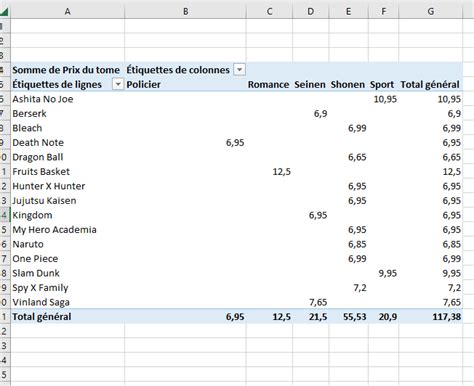Click the Somme de Prix du tome cell
The height and width of the screenshot is (386, 474).
coord(66,70)
